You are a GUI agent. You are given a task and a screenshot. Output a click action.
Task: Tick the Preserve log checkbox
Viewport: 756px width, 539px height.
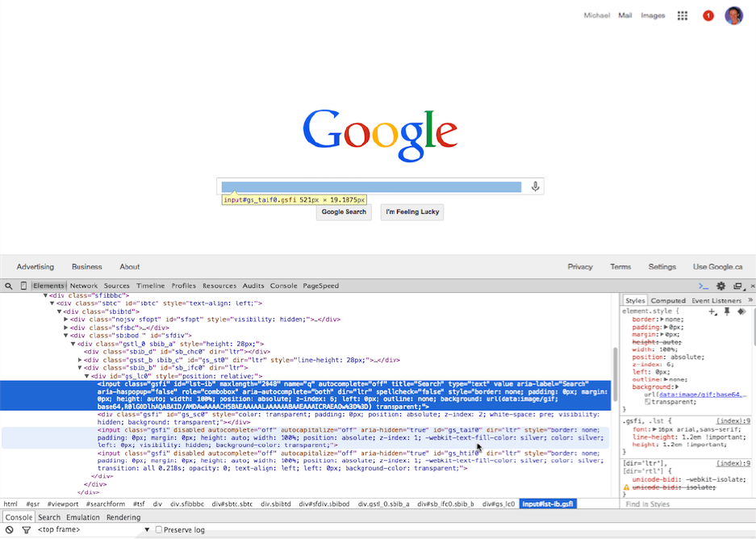point(159,529)
